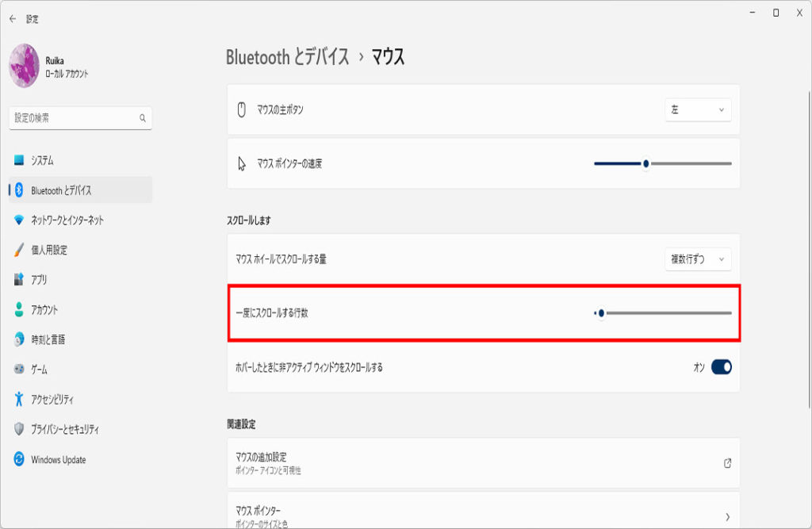Click the 個人用設定 paintbrush icon

[x=19, y=250]
